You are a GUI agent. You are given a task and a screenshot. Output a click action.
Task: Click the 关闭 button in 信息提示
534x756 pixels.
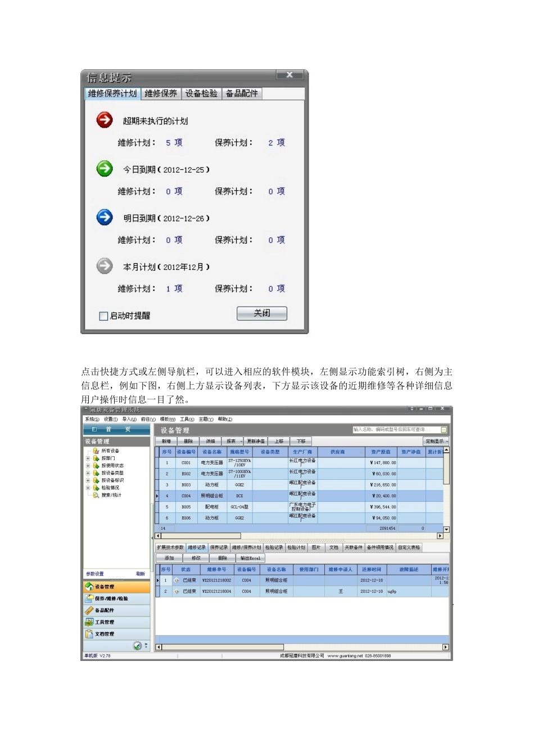coord(262,313)
